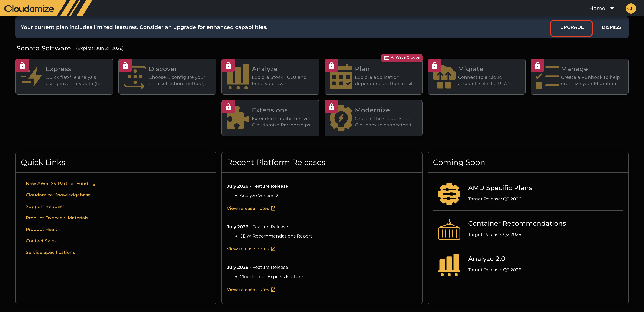
Task: Click the expiry date Jun 21, 2026
Action: pyautogui.click(x=100, y=48)
